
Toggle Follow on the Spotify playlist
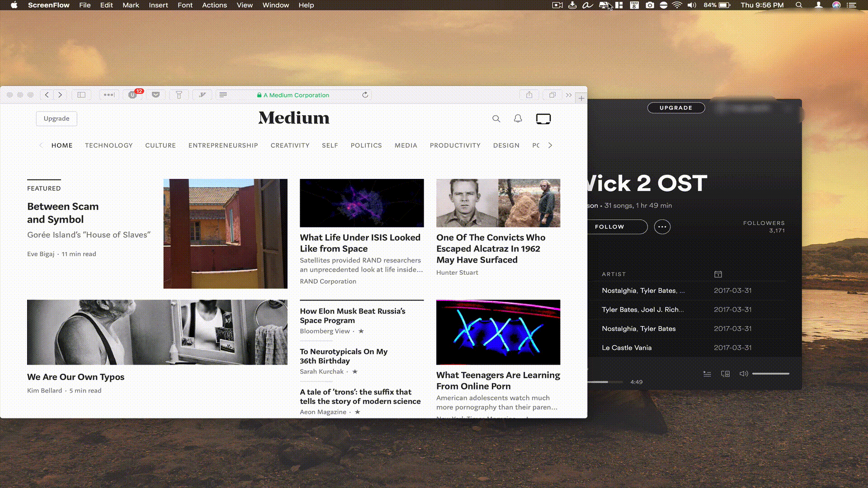tap(609, 227)
